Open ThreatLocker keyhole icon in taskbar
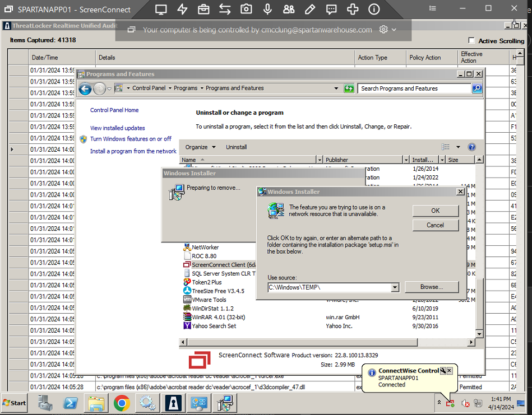The image size is (532, 415). click(x=173, y=403)
